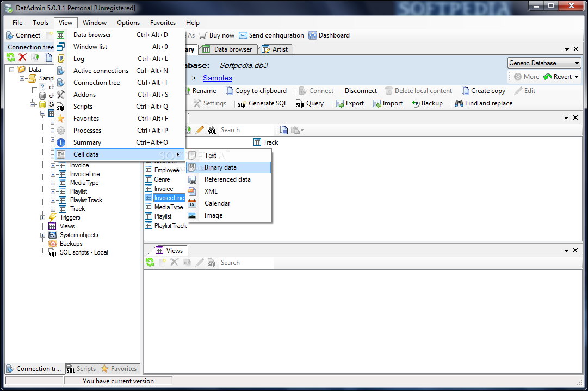Choose Summary in View menu
The image size is (588, 391).
click(x=120, y=142)
